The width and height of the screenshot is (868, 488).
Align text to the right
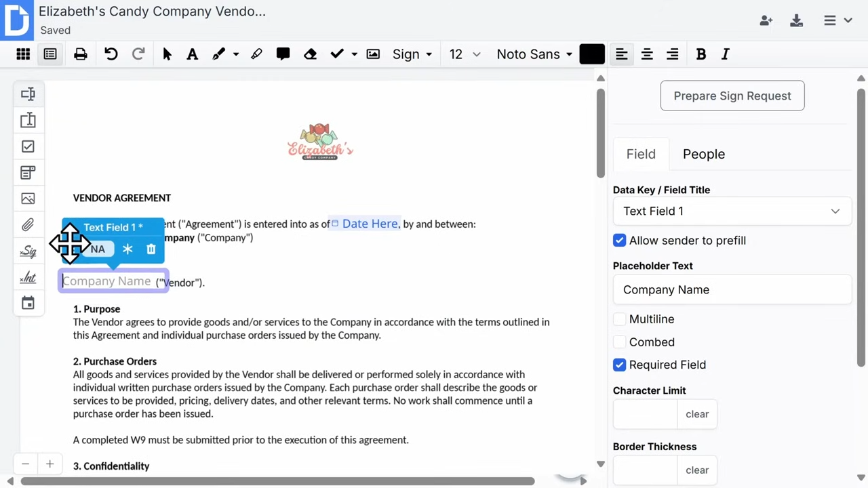click(672, 54)
